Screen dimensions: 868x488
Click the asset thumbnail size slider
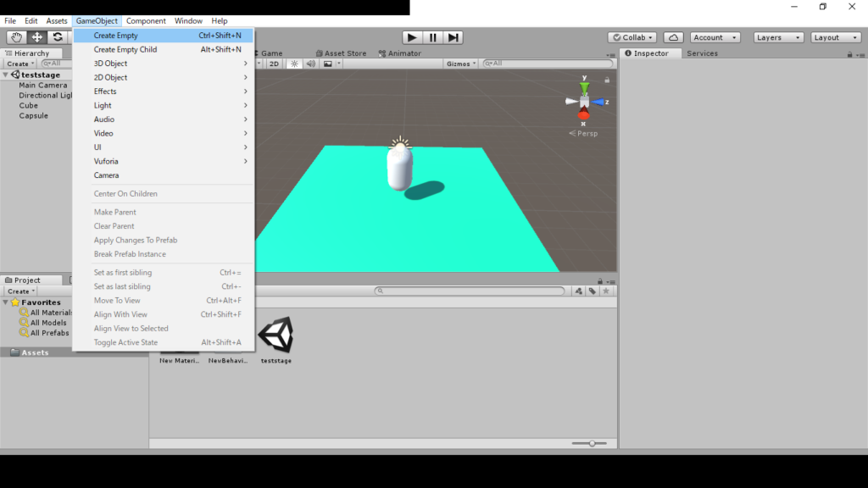(592, 443)
